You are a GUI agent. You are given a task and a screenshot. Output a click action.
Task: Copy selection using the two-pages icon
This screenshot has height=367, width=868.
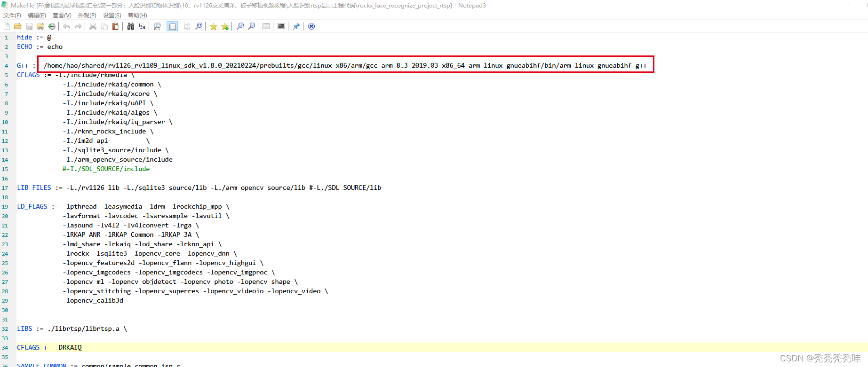[x=104, y=26]
